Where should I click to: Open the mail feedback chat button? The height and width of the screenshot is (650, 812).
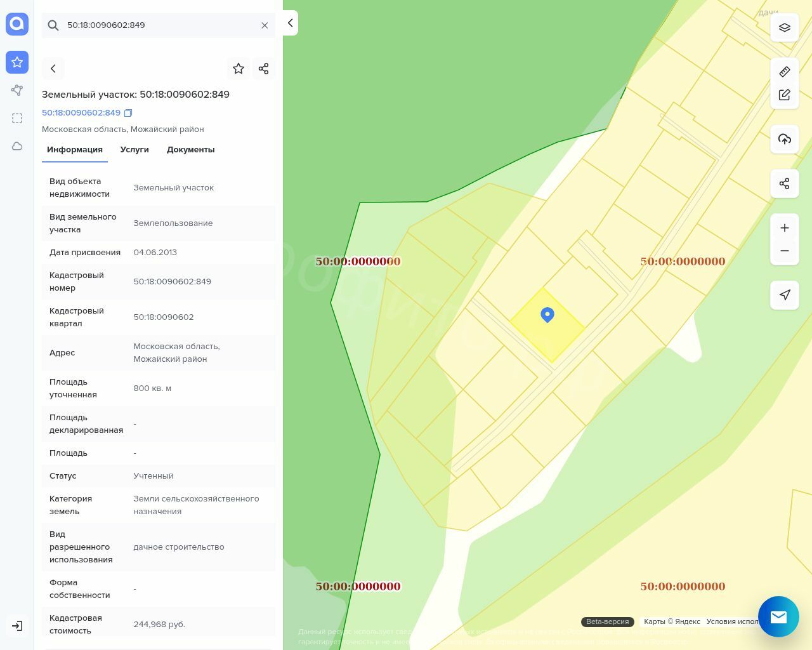(x=778, y=616)
